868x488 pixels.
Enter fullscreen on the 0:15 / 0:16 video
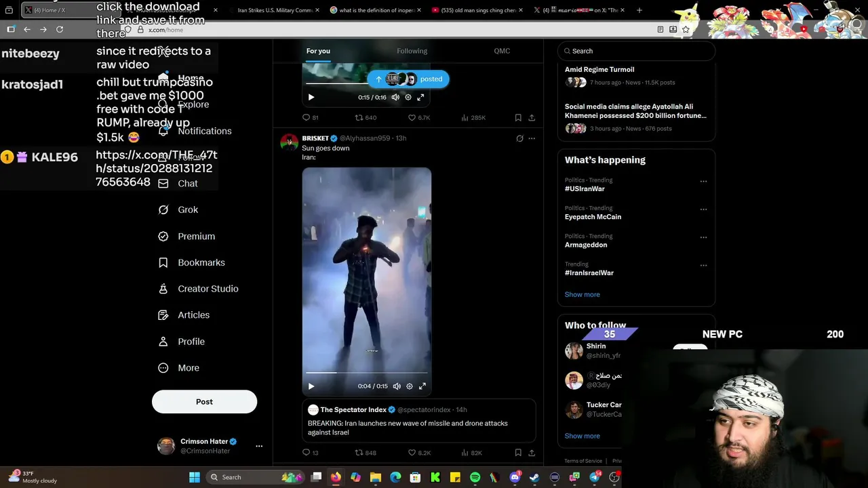point(420,97)
